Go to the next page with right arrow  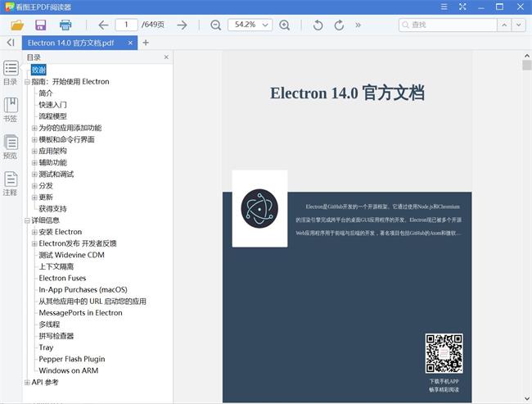coord(182,25)
